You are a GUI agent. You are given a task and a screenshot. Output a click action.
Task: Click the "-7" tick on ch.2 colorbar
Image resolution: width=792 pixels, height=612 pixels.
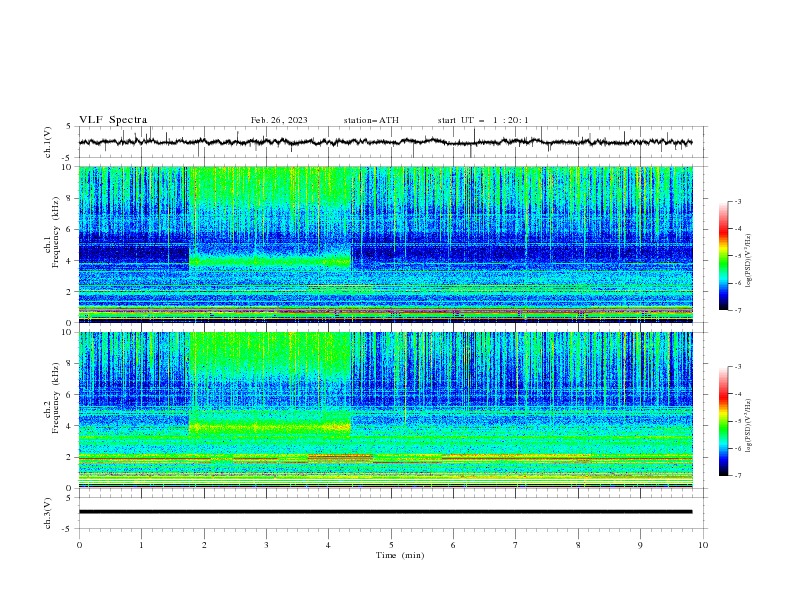tap(737, 476)
